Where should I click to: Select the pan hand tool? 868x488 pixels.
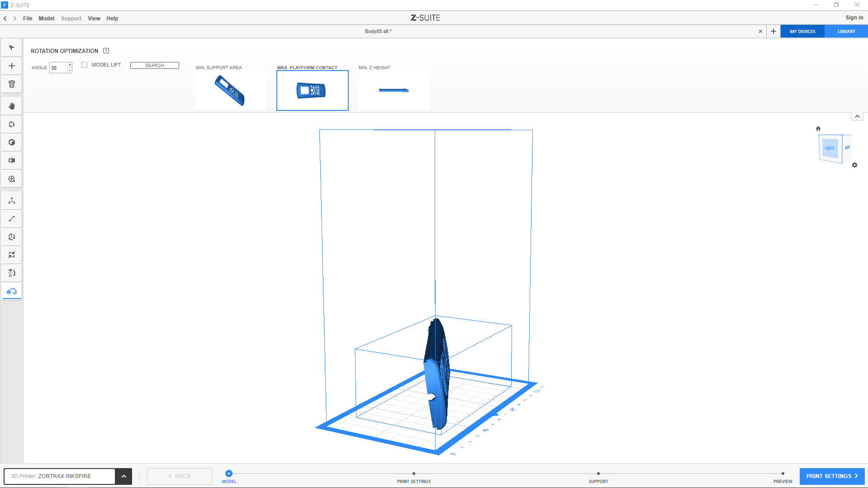tap(12, 106)
